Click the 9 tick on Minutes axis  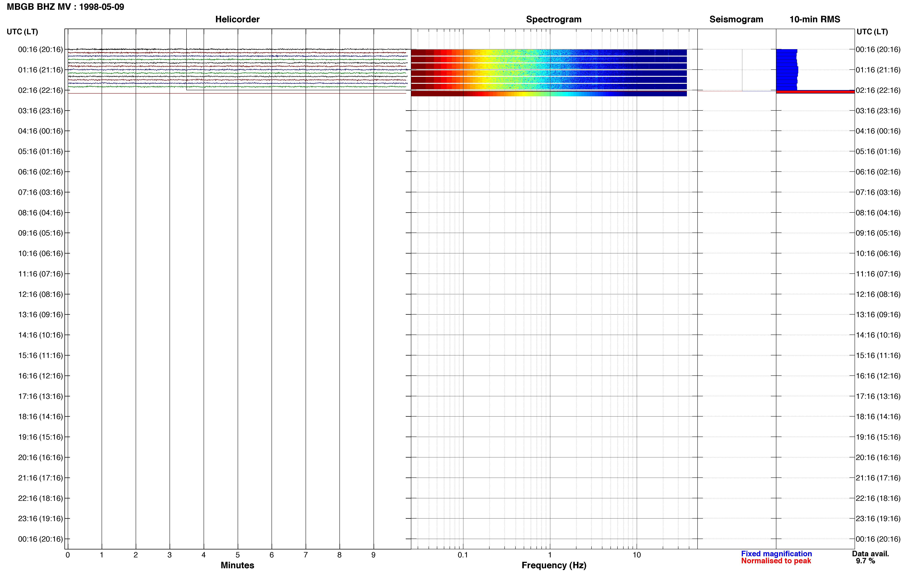pos(373,555)
